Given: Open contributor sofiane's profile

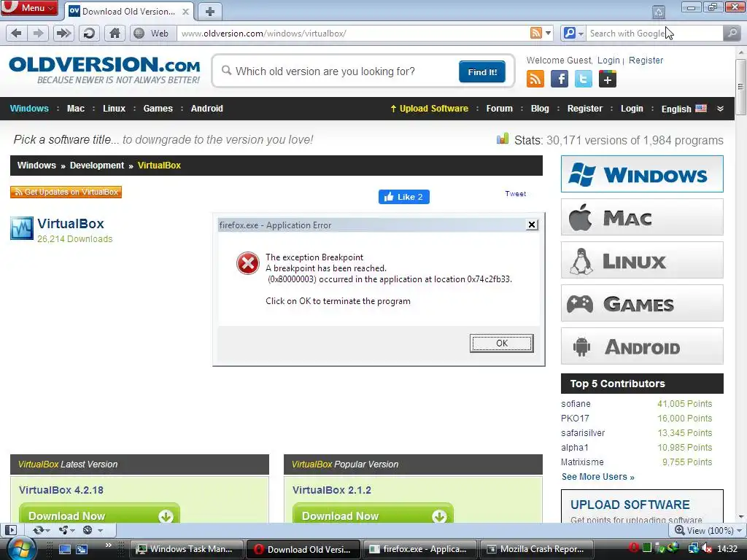Looking at the screenshot, I should [576, 404].
